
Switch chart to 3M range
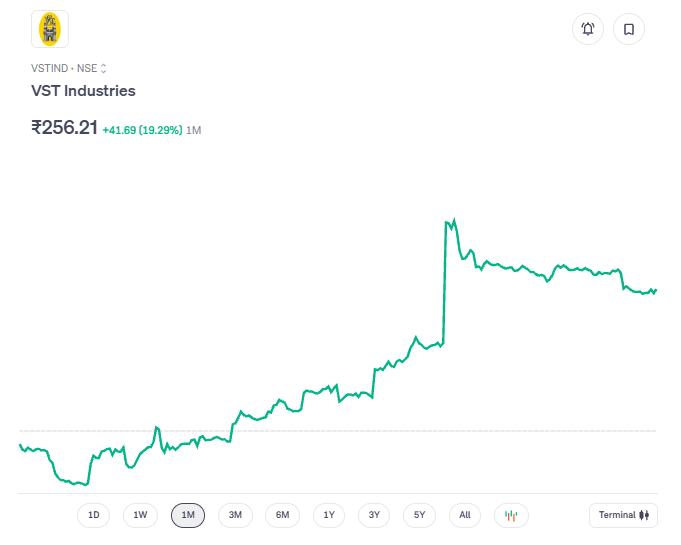(x=235, y=515)
